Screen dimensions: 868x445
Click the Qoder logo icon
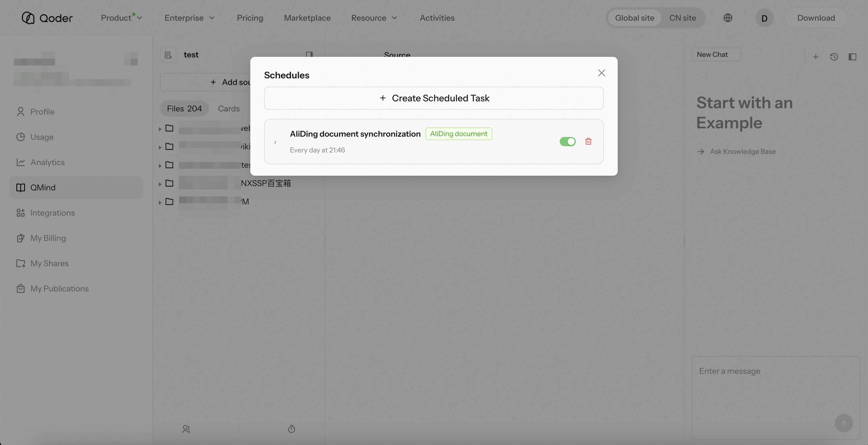click(x=28, y=18)
